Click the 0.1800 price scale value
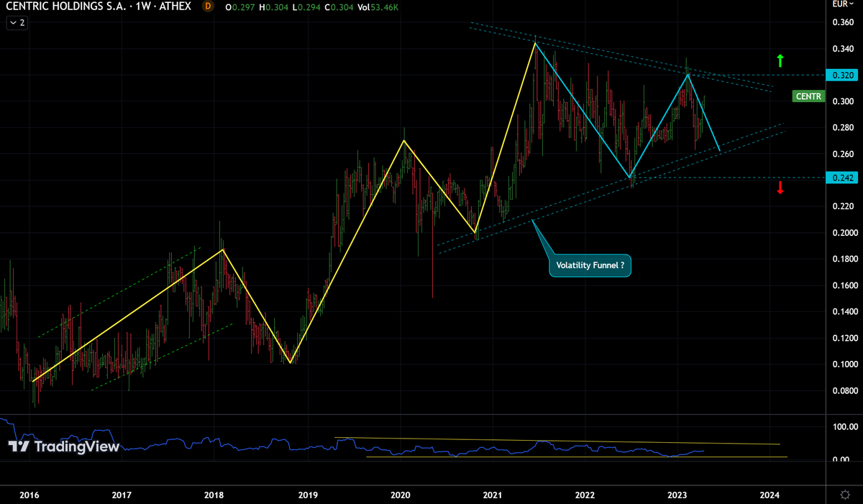 (x=844, y=259)
